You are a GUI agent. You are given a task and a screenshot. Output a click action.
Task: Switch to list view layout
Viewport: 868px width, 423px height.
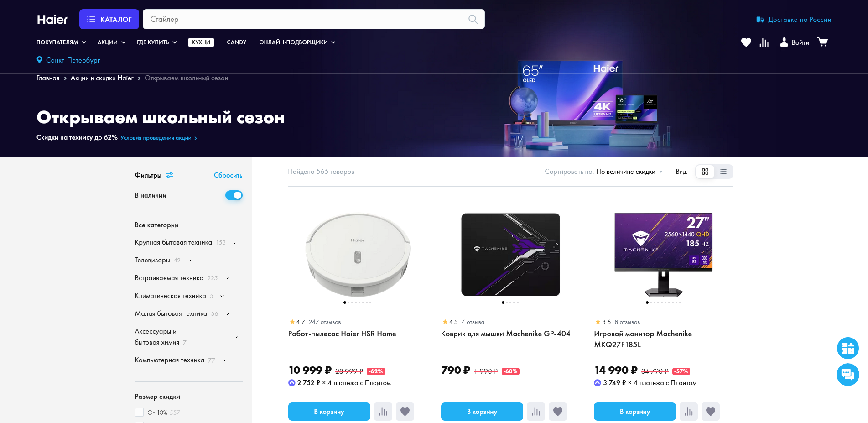[723, 172]
